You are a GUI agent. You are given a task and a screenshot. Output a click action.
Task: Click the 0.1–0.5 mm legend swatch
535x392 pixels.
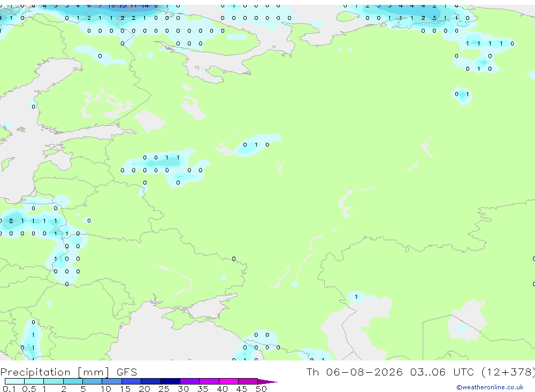(14, 381)
